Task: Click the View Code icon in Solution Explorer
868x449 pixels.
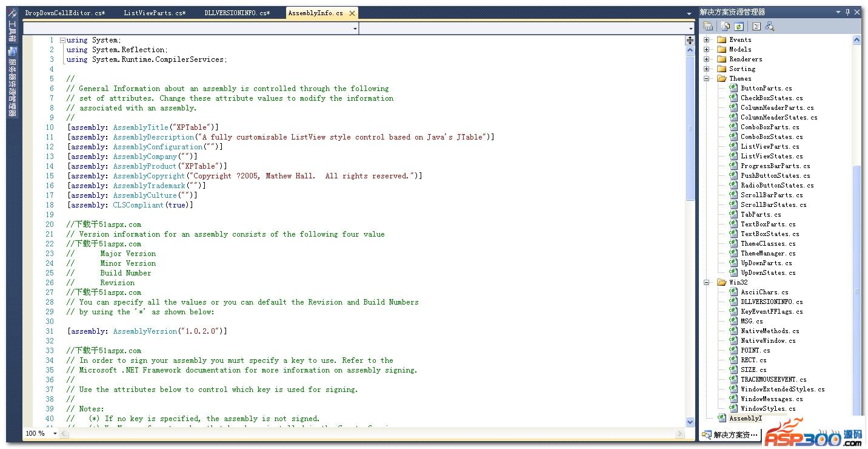Action: (756, 26)
